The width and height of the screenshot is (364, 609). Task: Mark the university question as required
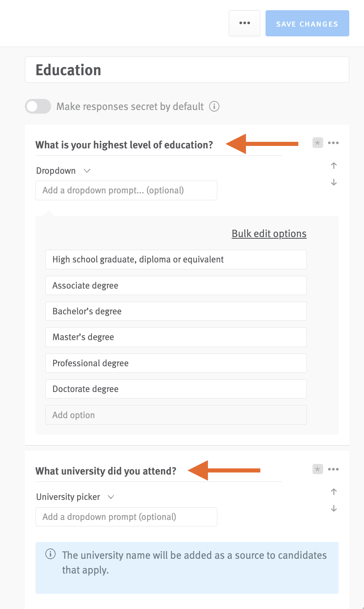click(x=317, y=469)
